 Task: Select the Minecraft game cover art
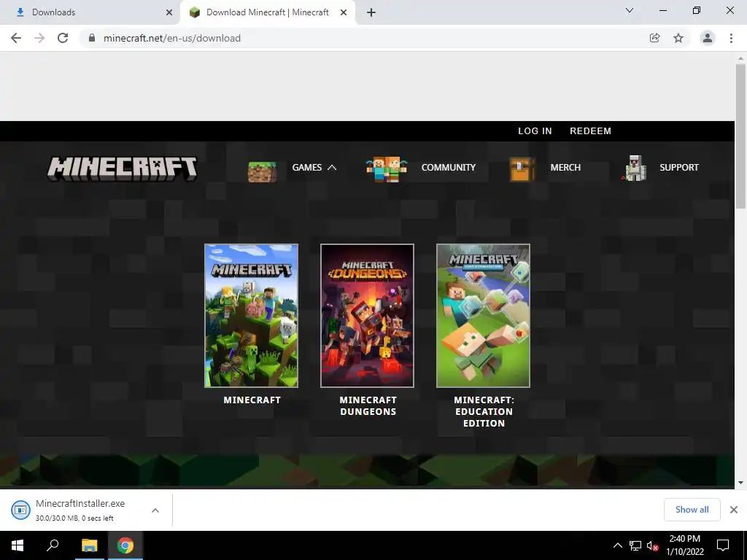252,316
